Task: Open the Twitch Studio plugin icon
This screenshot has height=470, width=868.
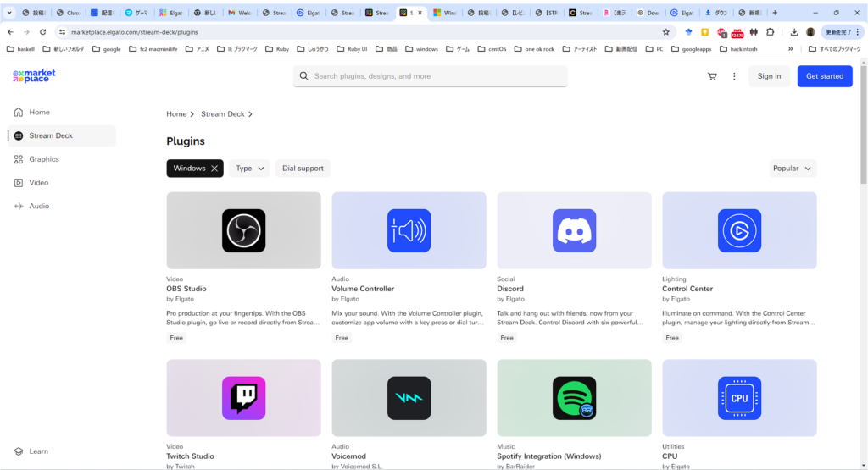Action: tap(243, 398)
